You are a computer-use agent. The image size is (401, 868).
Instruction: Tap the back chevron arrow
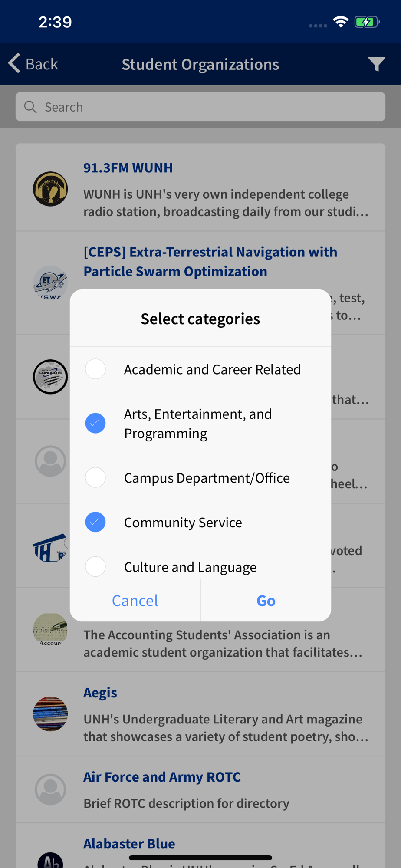14,63
